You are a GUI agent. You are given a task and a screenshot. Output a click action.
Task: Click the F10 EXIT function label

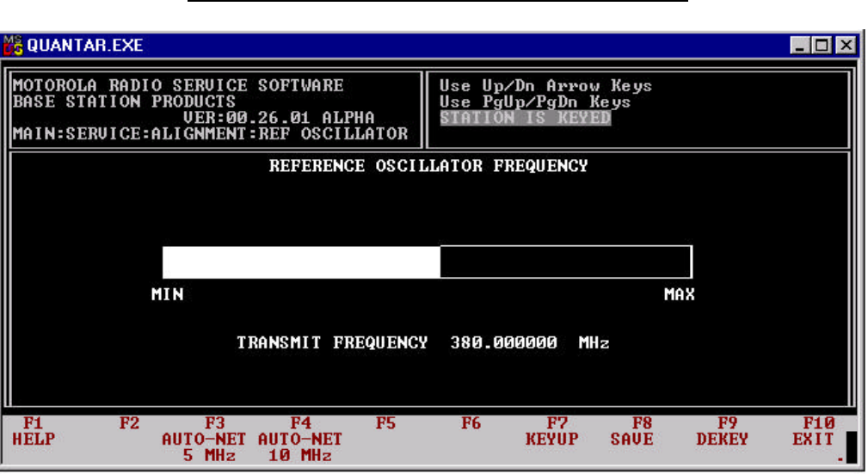pyautogui.click(x=813, y=431)
